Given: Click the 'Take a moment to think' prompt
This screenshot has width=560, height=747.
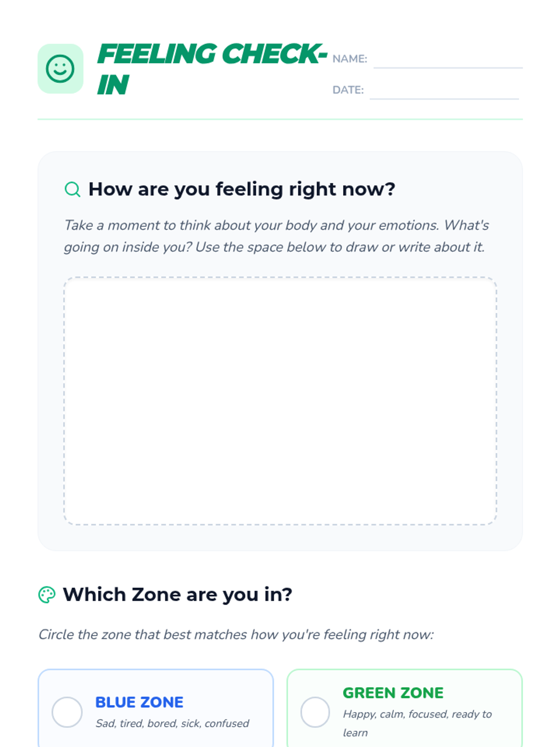Looking at the screenshot, I should [x=276, y=236].
